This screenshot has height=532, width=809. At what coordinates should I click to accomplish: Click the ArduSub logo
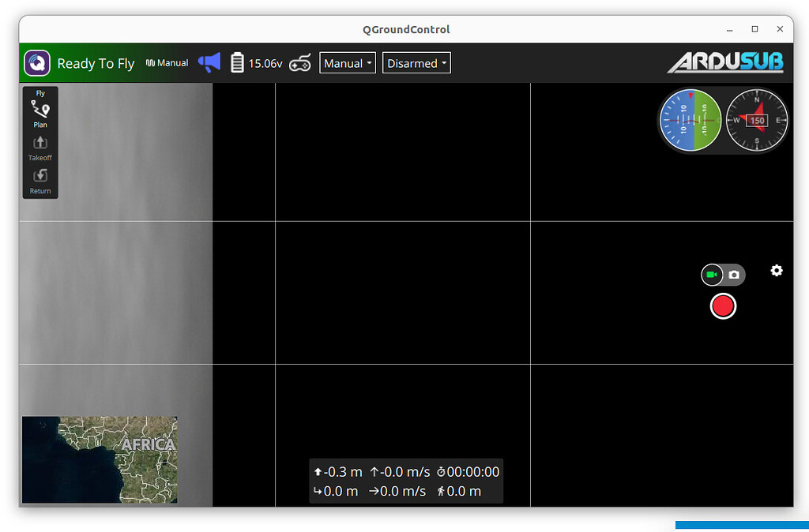[724, 62]
